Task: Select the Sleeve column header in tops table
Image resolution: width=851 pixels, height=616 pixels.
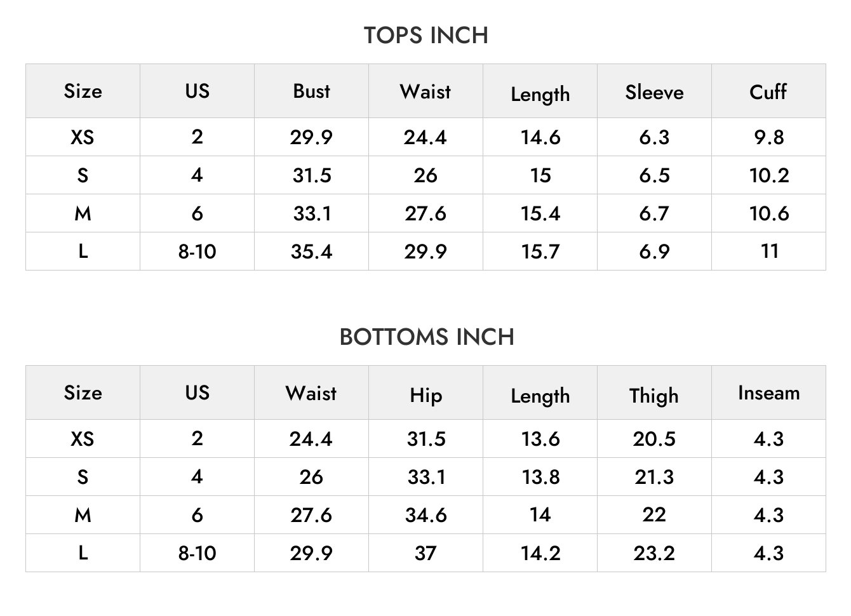Action: [x=654, y=92]
